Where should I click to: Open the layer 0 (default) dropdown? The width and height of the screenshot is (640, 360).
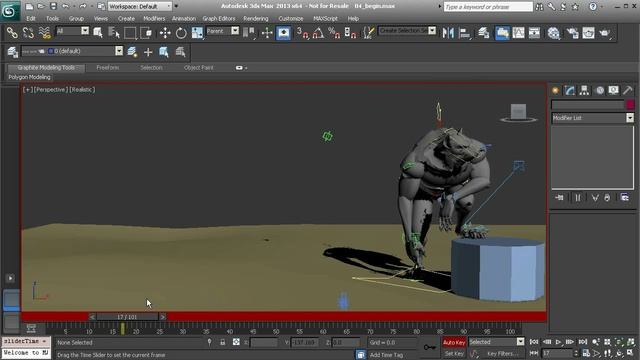coord(72,51)
